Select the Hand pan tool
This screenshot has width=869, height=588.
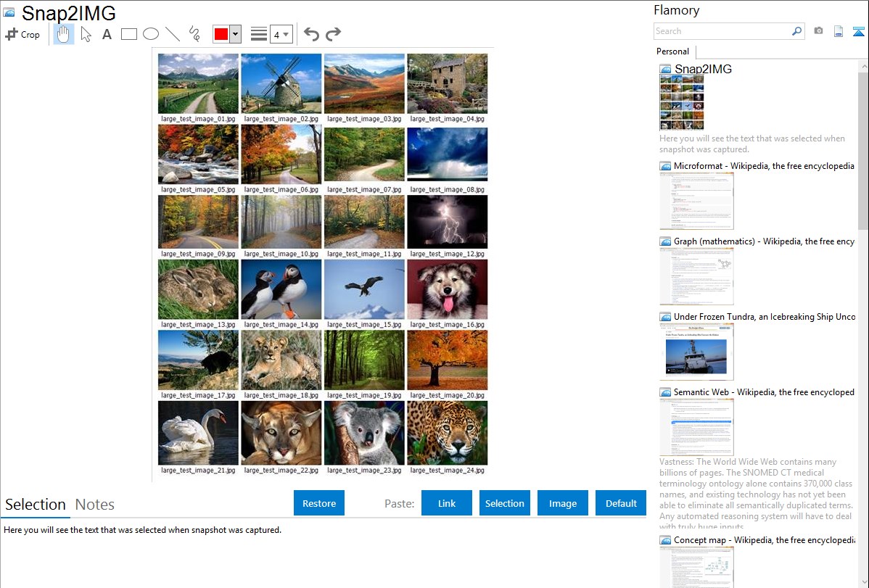[64, 34]
